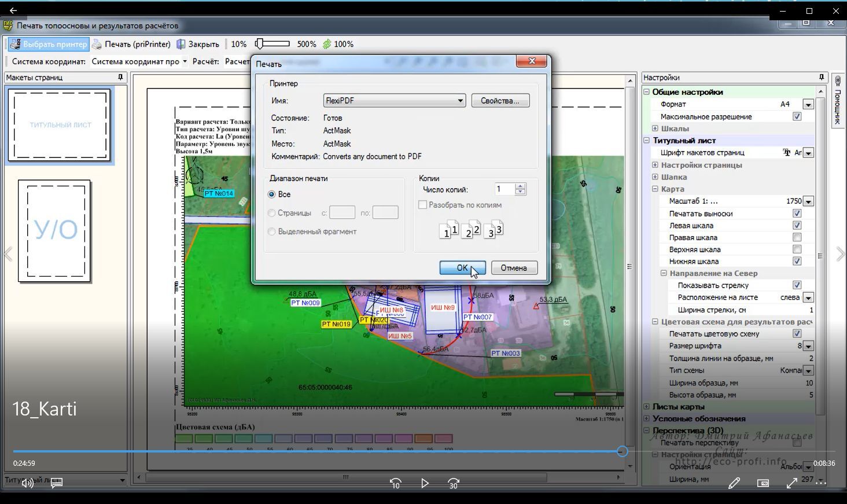Click the Select printer toolbar icon
Image resolution: width=847 pixels, height=504 pixels.
[x=15, y=44]
